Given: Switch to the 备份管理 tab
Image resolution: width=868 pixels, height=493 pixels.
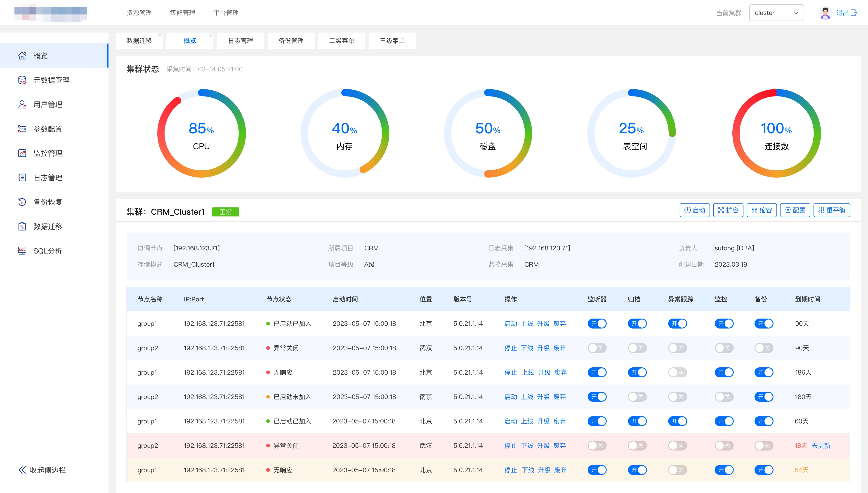Looking at the screenshot, I should click(291, 41).
